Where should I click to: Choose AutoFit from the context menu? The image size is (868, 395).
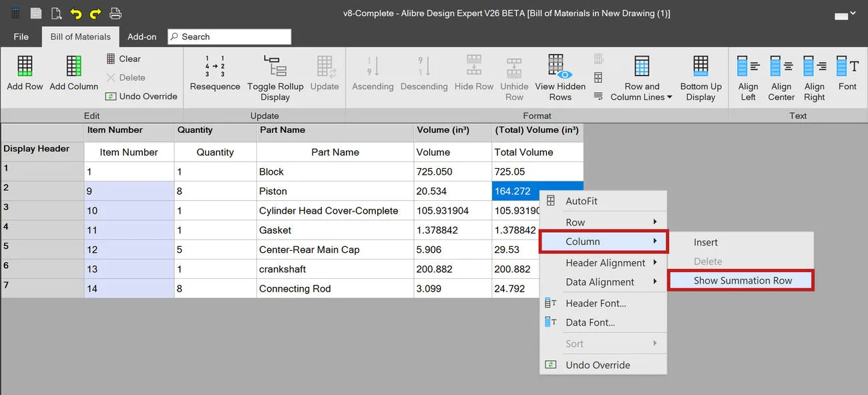604,201
